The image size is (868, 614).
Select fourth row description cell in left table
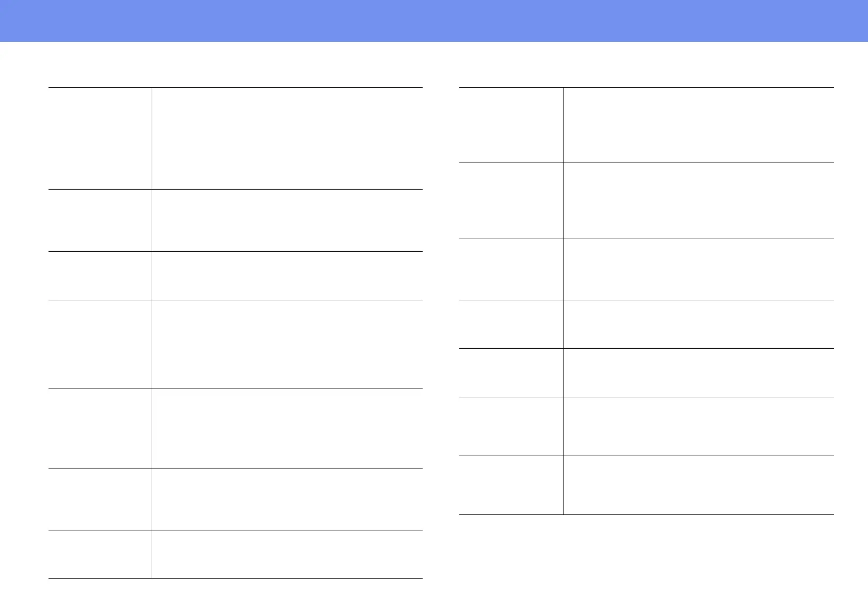[287, 344]
